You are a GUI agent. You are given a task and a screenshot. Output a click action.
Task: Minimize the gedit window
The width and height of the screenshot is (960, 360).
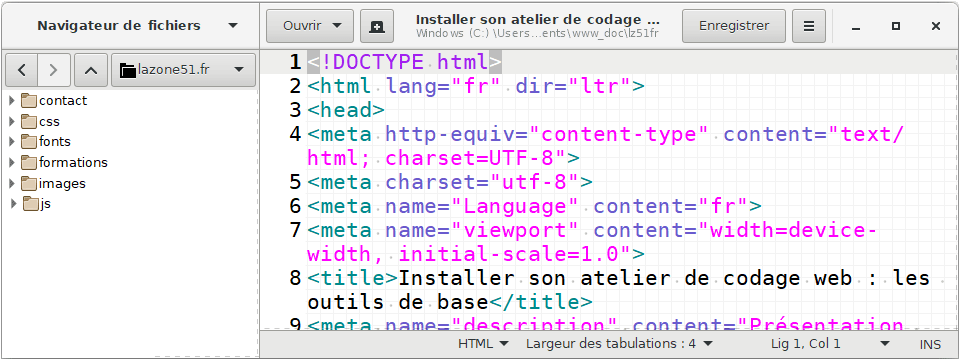[x=857, y=26]
